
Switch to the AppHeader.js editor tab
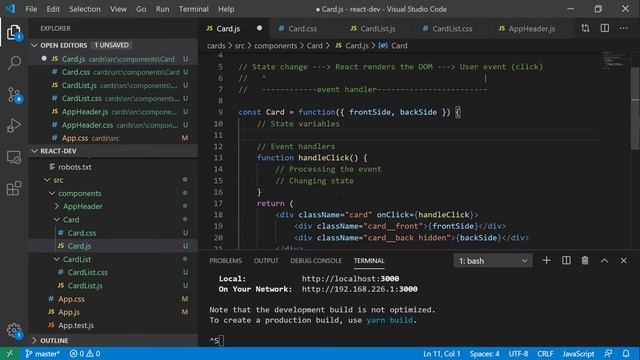click(x=531, y=29)
